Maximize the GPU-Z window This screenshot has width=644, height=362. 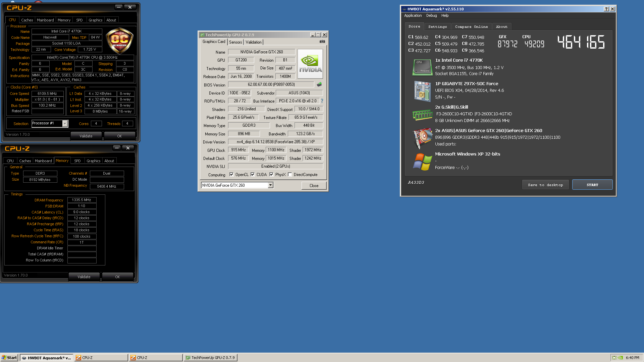pos(318,35)
